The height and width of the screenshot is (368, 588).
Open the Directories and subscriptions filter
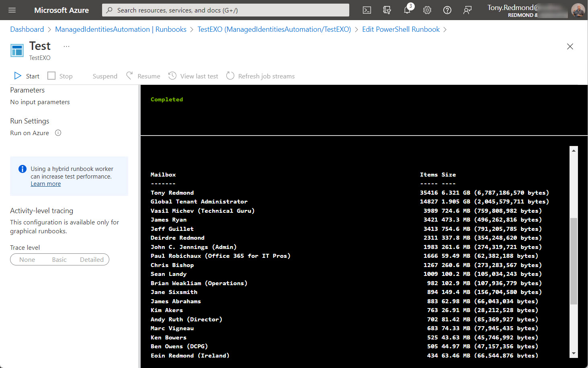[387, 10]
